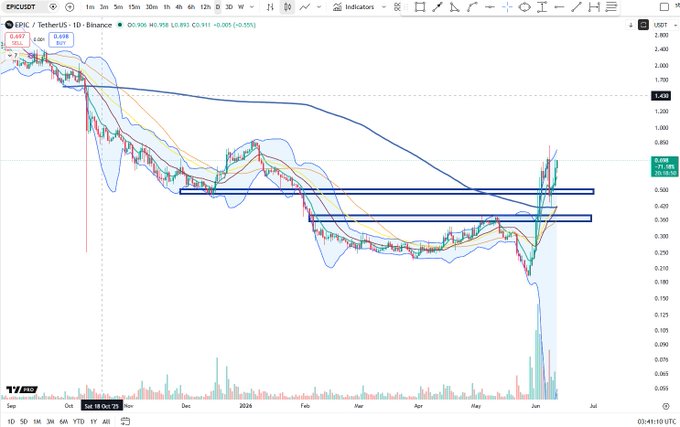The width and height of the screenshot is (680, 427).
Task: Toggle the eye icon beside EPICUSDT
Action: click(x=53, y=7)
